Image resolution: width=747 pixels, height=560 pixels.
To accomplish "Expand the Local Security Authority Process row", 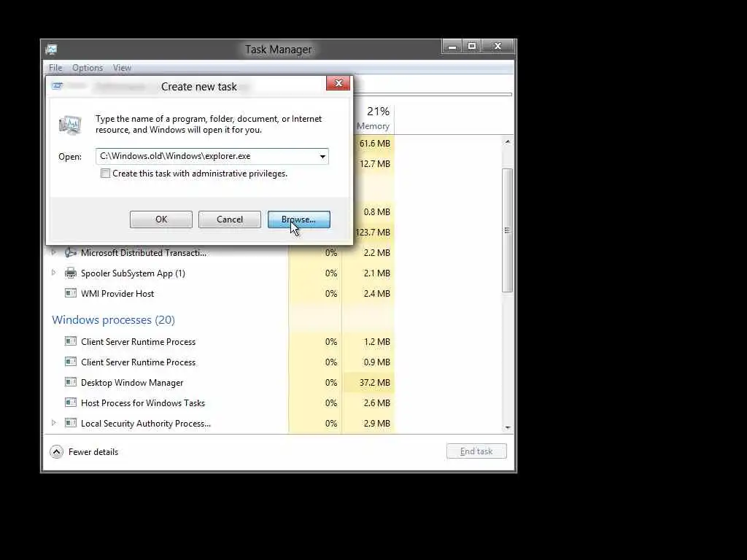I will (53, 423).
